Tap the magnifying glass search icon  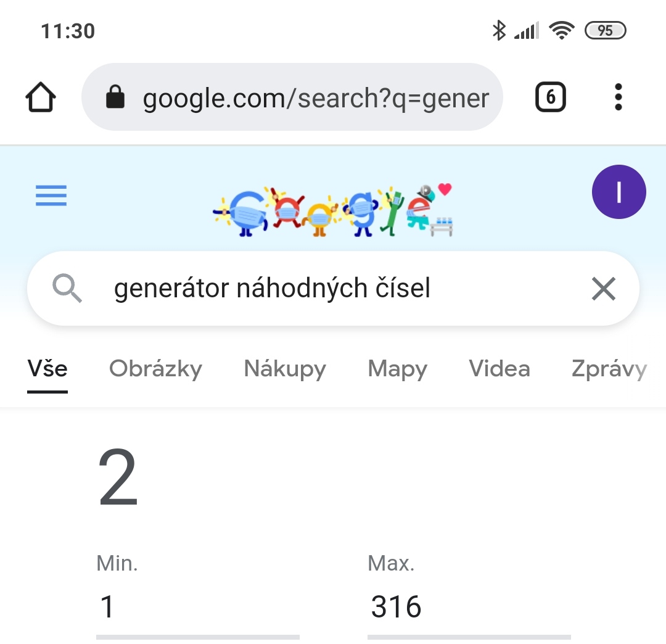pos(67,289)
